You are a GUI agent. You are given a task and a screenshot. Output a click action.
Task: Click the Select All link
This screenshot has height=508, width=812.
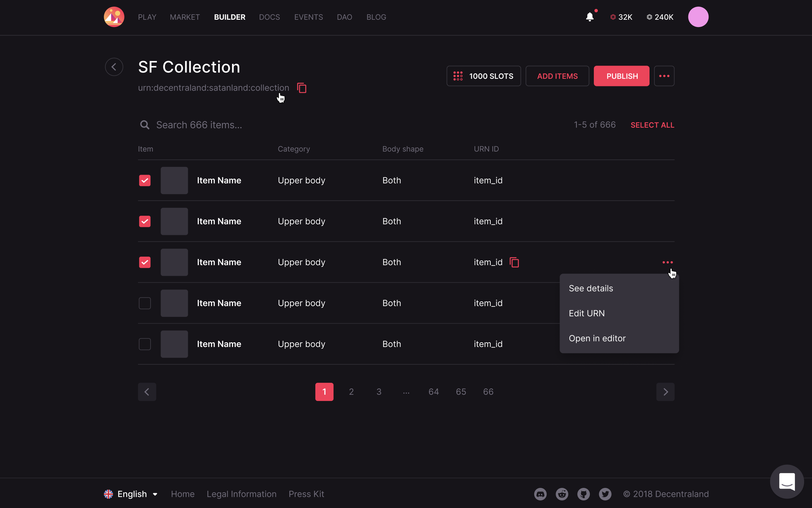coord(652,125)
